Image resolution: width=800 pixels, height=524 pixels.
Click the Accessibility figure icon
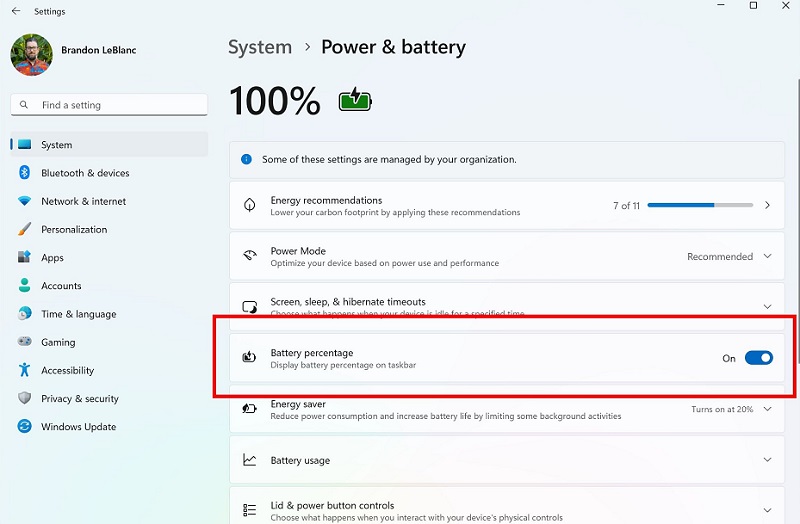point(25,370)
